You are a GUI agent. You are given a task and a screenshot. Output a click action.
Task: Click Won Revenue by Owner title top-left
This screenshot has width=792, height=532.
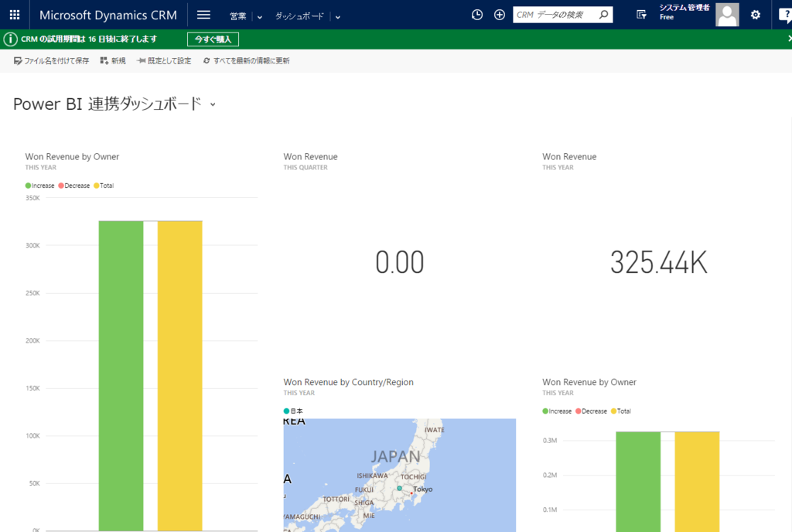pyautogui.click(x=72, y=156)
